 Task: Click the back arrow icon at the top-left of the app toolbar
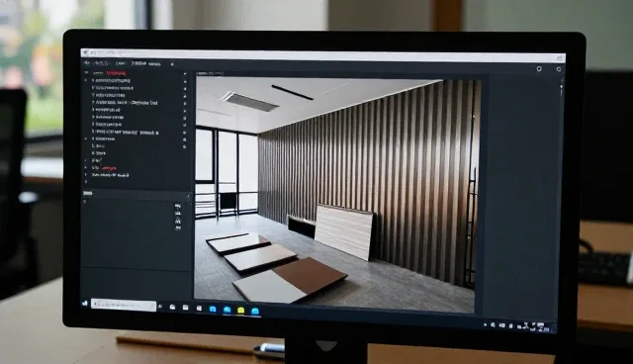click(x=86, y=63)
